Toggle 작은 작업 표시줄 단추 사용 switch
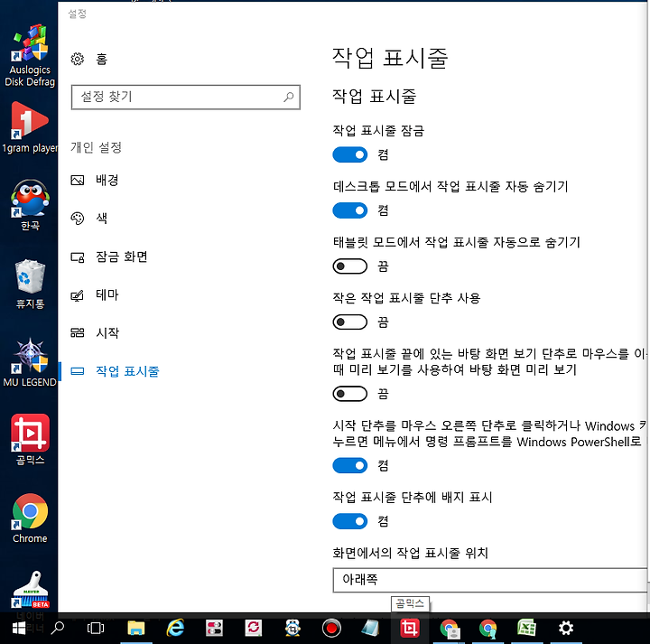 [350, 322]
